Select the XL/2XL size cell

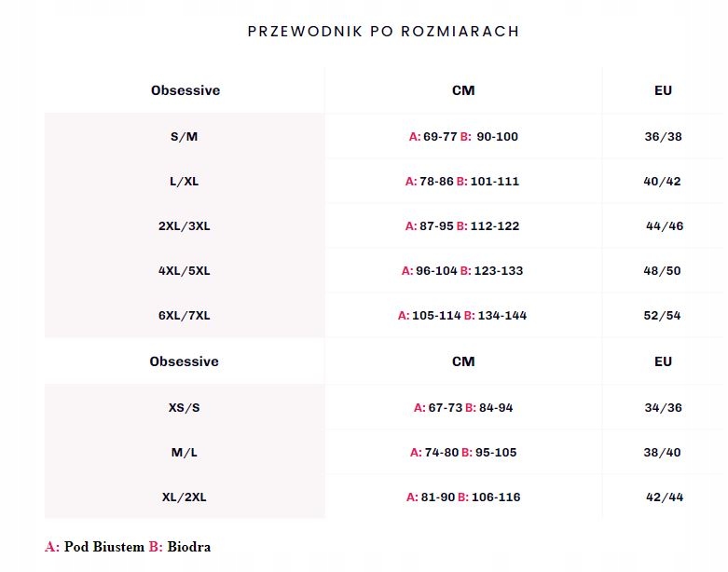[185, 497]
